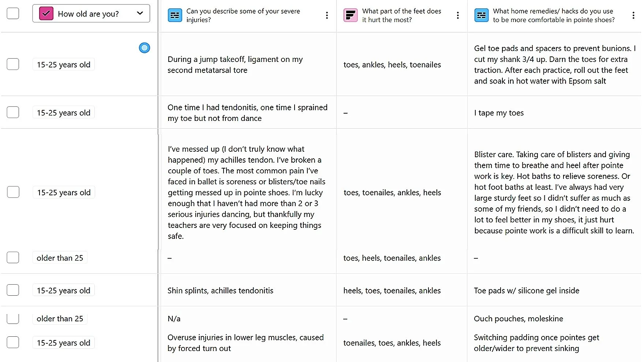Check the row mentioning jump takeoff ligament tear
This screenshot has height=362, width=644.
coord(13,64)
